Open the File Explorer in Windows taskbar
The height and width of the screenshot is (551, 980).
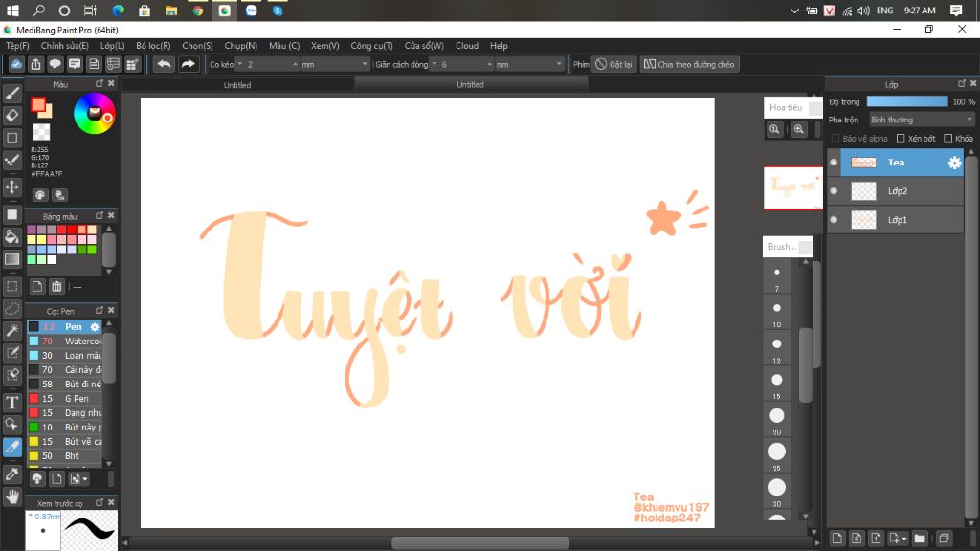pyautogui.click(x=170, y=11)
